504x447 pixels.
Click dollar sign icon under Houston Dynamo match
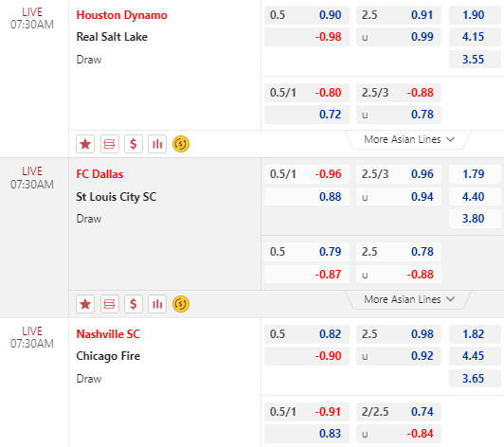coord(134,144)
